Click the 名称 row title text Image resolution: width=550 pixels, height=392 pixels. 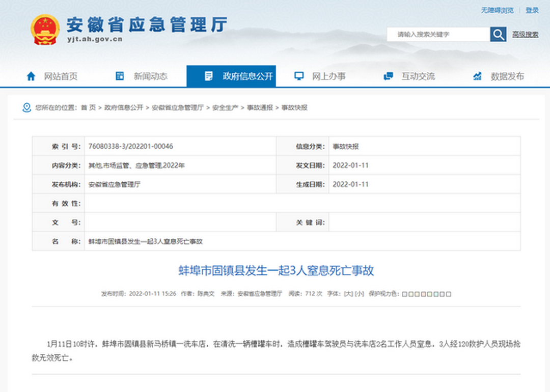pos(146,242)
